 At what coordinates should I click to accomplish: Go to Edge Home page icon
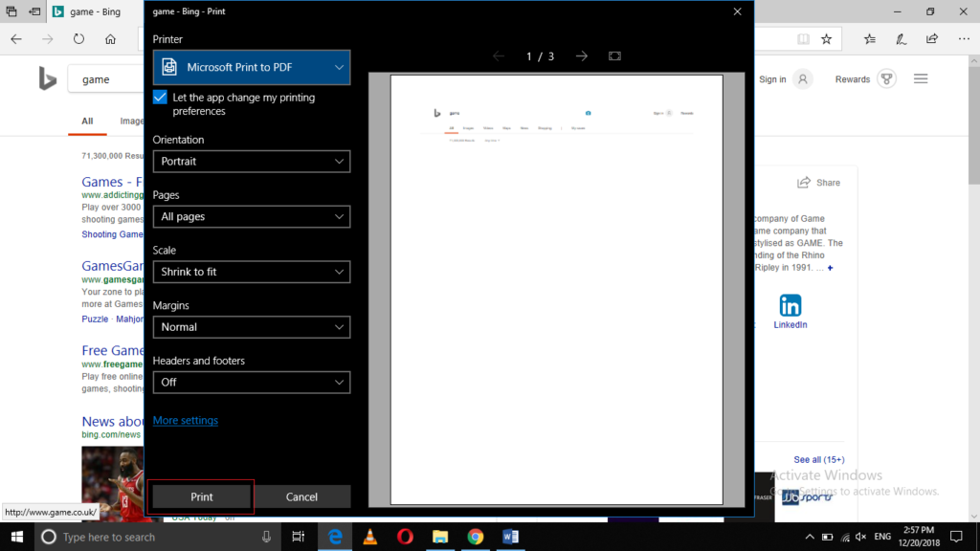tap(111, 38)
